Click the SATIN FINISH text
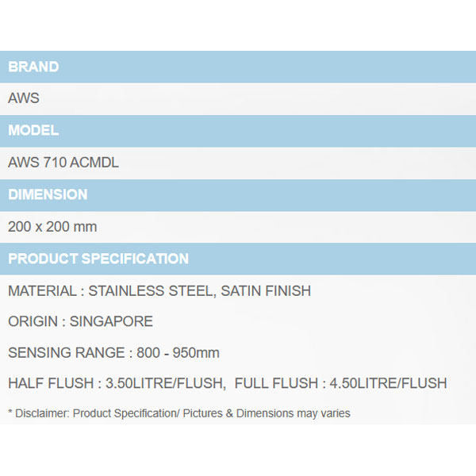476x476 pixels. coord(266,291)
